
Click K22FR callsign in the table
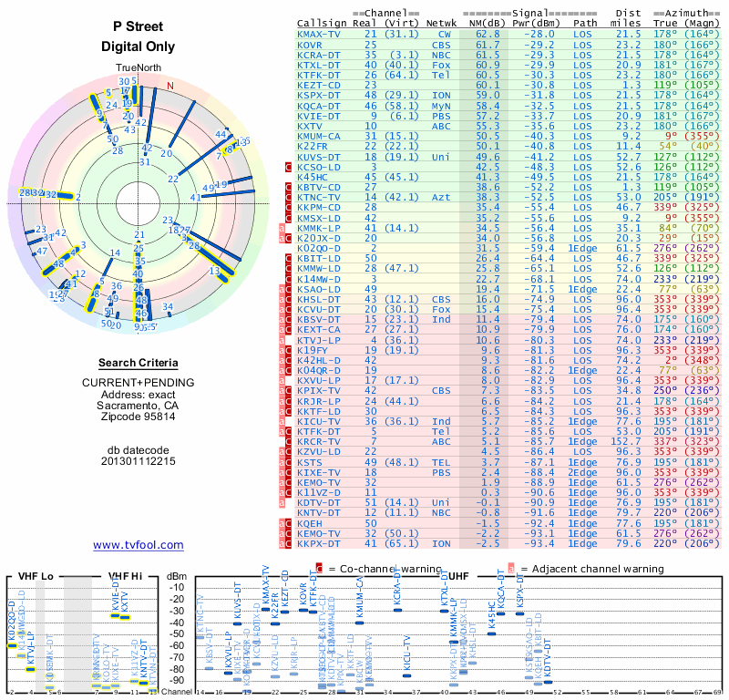click(313, 147)
